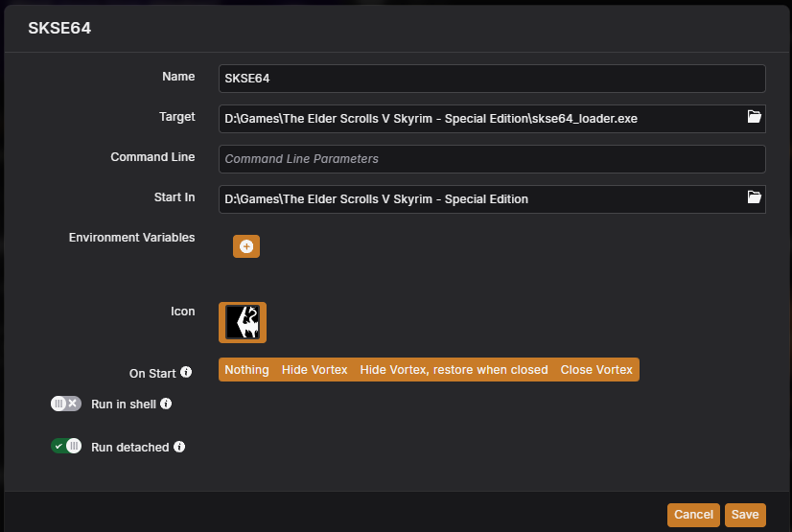Viewport: 792px width, 532px height.
Task: Click the Environment Variables label
Action: [131, 237]
